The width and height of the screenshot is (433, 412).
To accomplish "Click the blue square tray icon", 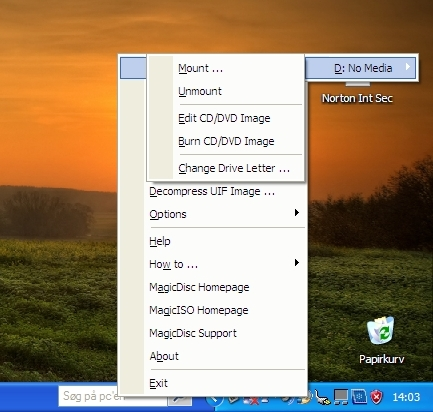I will tap(359, 397).
